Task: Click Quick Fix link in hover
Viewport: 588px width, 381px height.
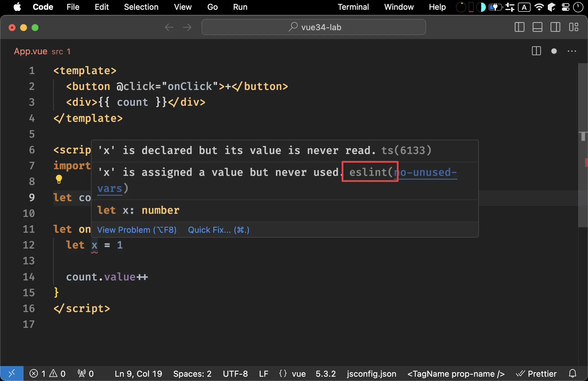Action: pos(219,230)
